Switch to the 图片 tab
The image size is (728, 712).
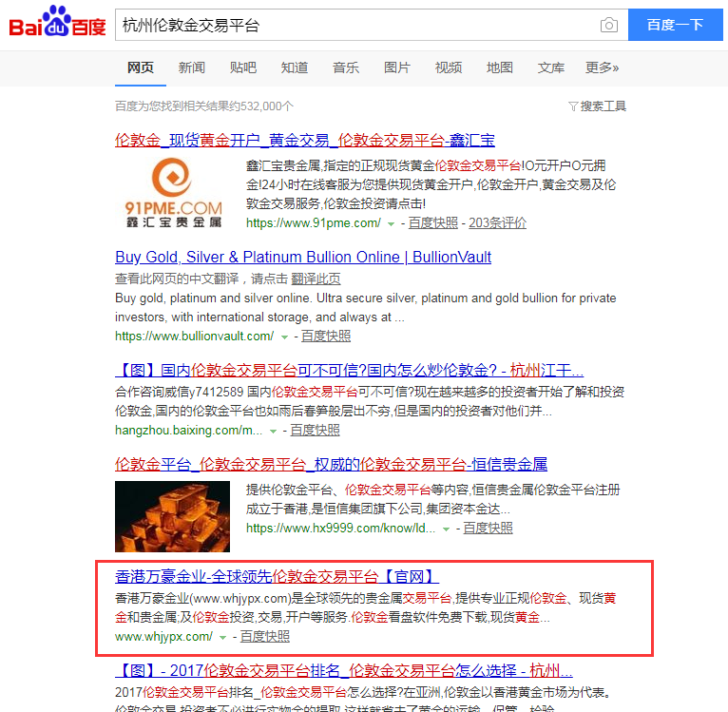coord(397,67)
